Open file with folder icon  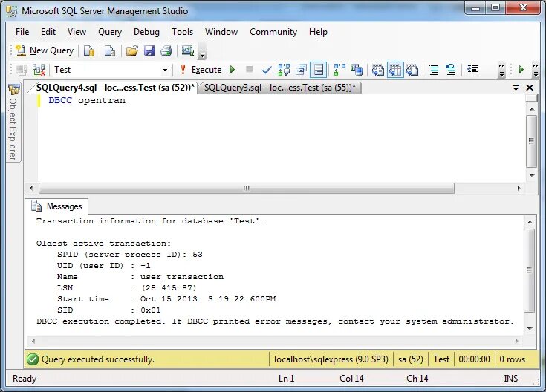pos(132,51)
